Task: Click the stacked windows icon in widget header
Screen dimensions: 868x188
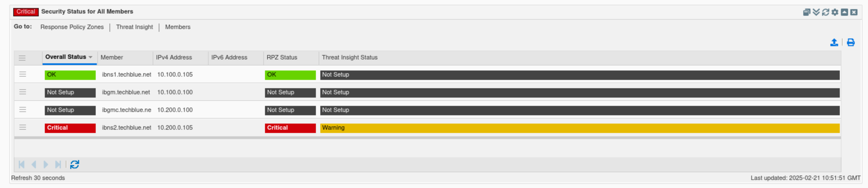Action: click(x=806, y=12)
